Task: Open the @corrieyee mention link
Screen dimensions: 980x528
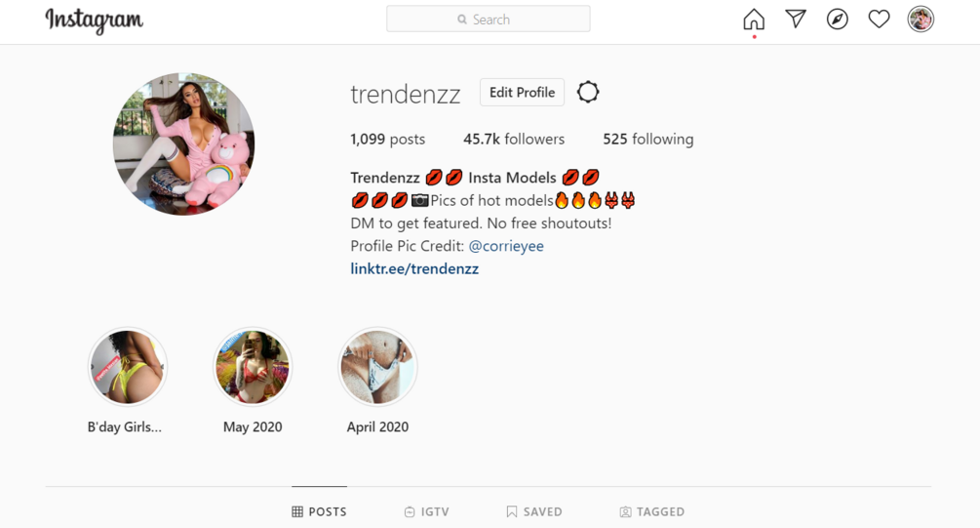Action: (506, 246)
